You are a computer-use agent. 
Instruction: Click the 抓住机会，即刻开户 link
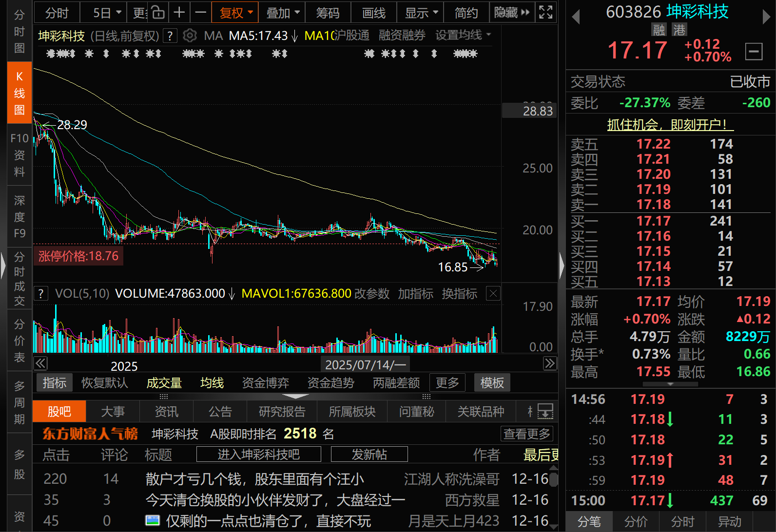670,125
